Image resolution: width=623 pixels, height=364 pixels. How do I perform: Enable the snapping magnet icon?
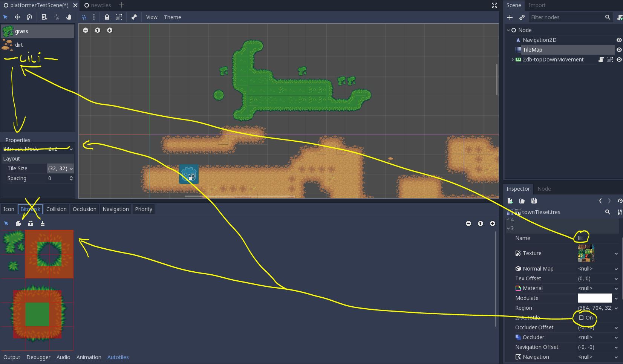tap(84, 17)
